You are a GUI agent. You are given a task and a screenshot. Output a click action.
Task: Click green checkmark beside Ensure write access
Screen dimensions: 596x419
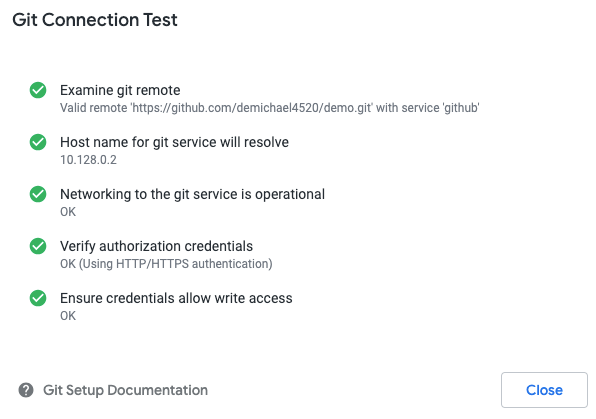tap(38, 298)
